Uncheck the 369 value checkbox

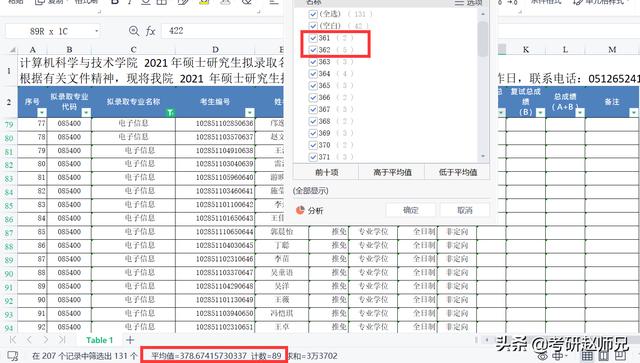313,133
